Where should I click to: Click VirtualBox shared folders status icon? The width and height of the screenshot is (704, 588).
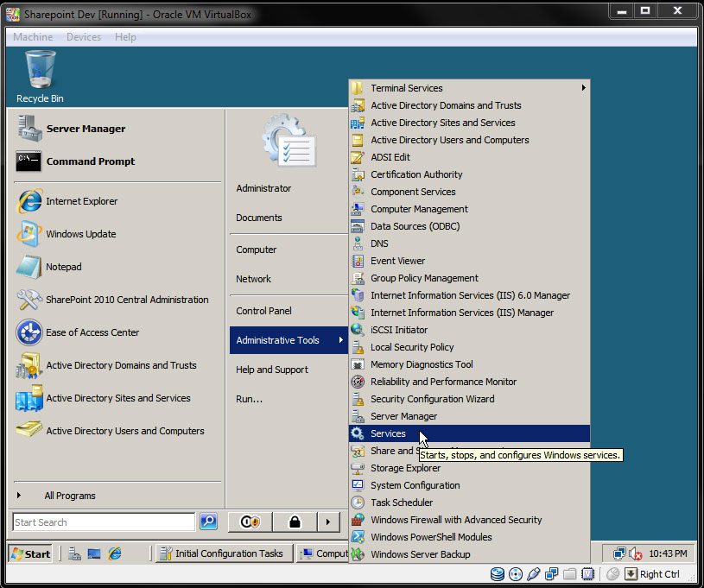[570, 574]
